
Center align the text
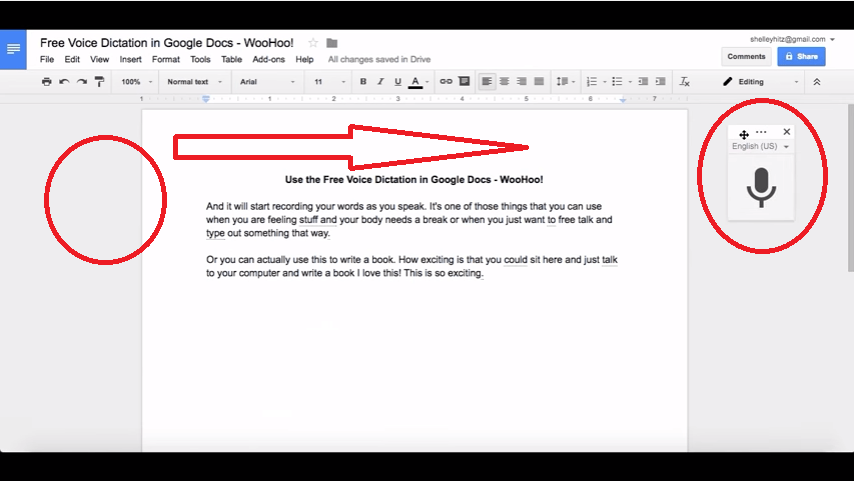tap(504, 82)
